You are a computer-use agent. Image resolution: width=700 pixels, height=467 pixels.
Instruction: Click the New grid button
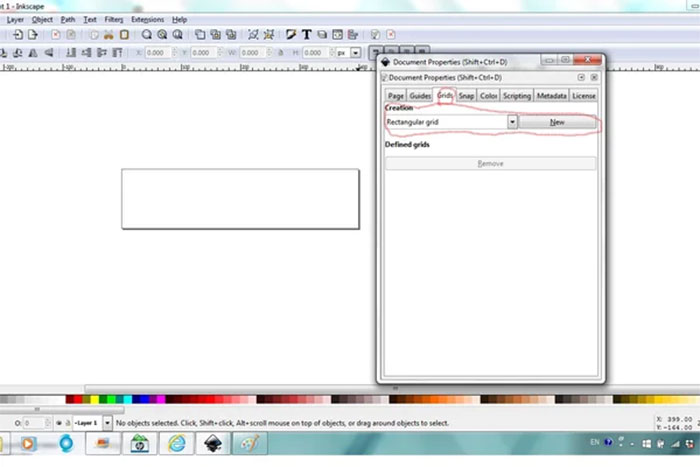click(557, 122)
